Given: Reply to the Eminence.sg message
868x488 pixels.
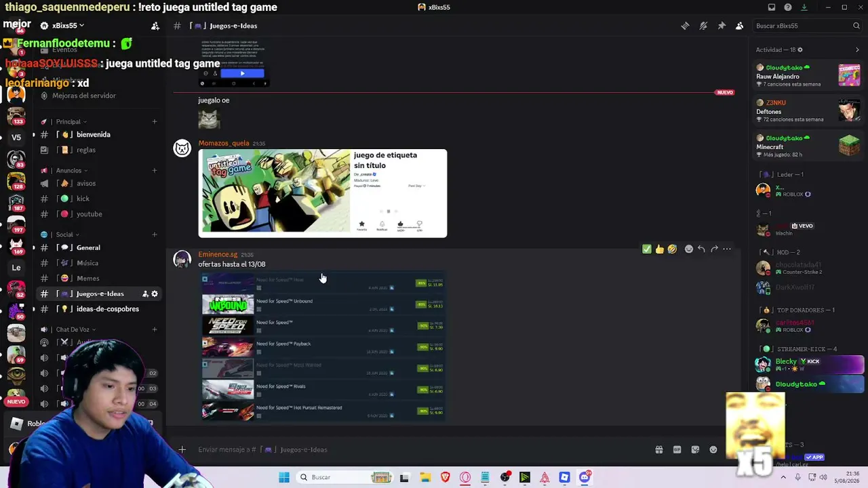Looking at the screenshot, I should tap(701, 249).
